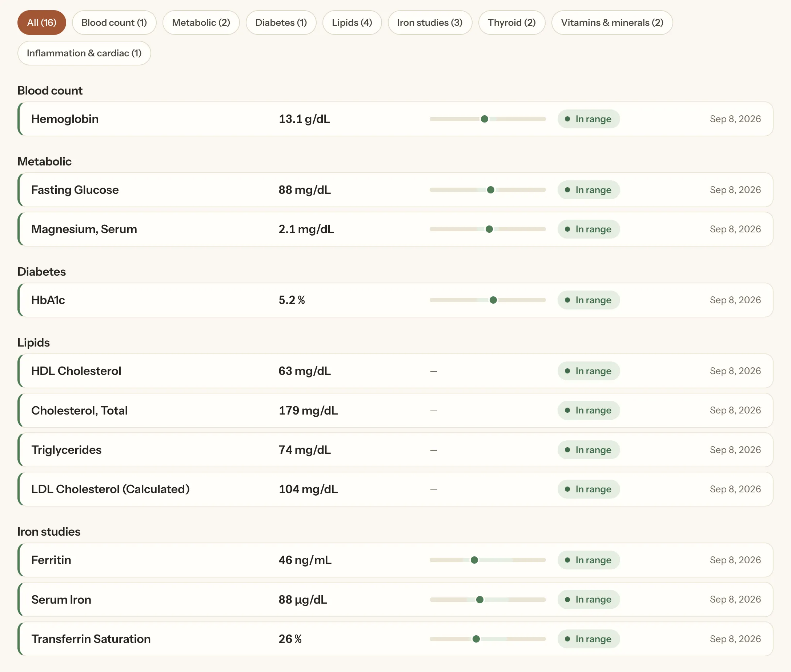Click the Ferritin range indicator bar
This screenshot has width=791, height=672.
(x=487, y=560)
